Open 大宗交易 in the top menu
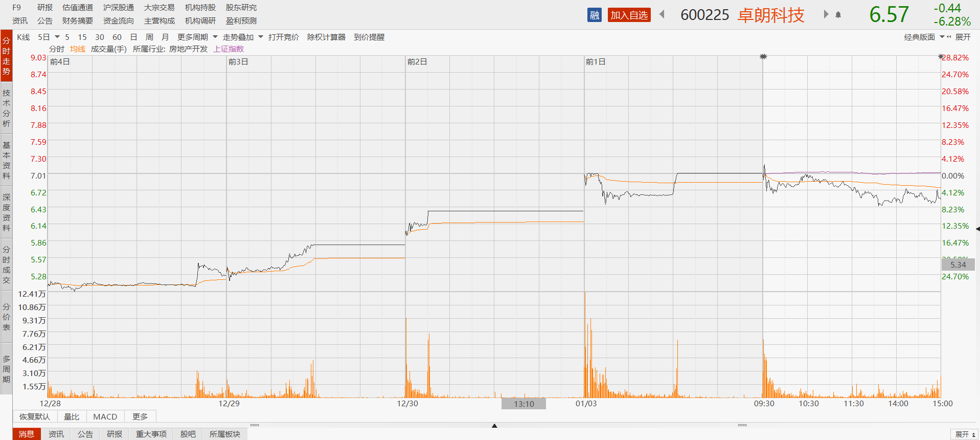 coord(159,8)
